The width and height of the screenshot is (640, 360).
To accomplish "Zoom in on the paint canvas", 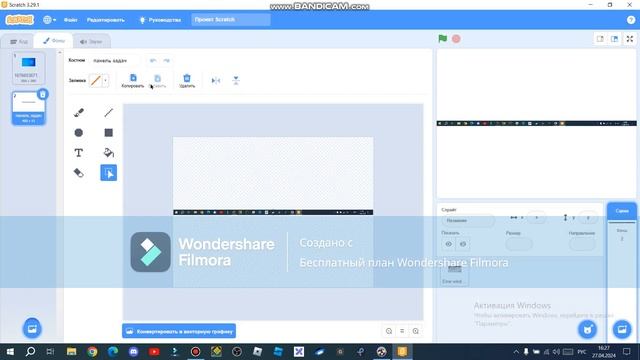I will coord(416,331).
